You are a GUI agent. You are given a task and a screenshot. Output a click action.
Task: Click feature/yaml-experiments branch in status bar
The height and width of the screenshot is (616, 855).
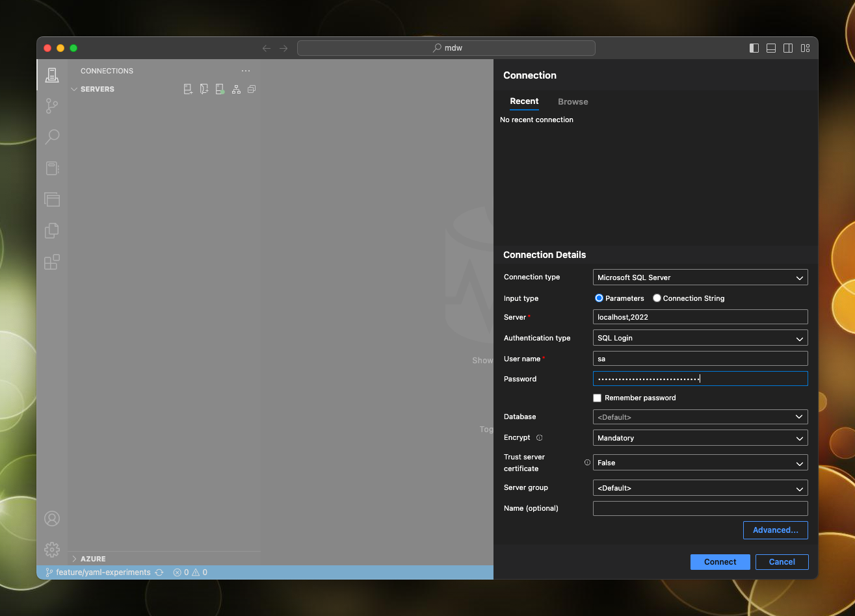click(x=98, y=572)
